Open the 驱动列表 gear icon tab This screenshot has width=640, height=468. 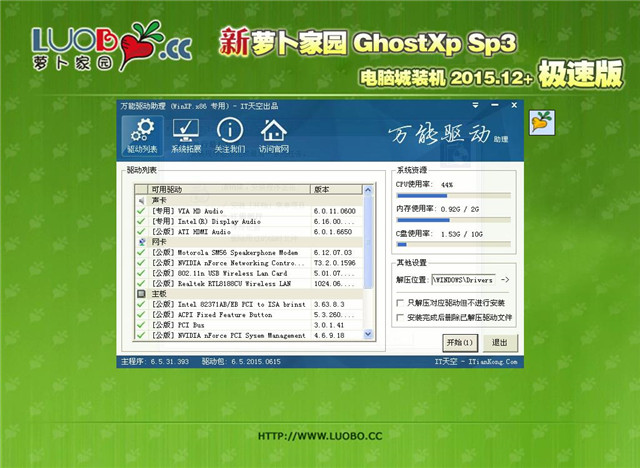pyautogui.click(x=142, y=135)
